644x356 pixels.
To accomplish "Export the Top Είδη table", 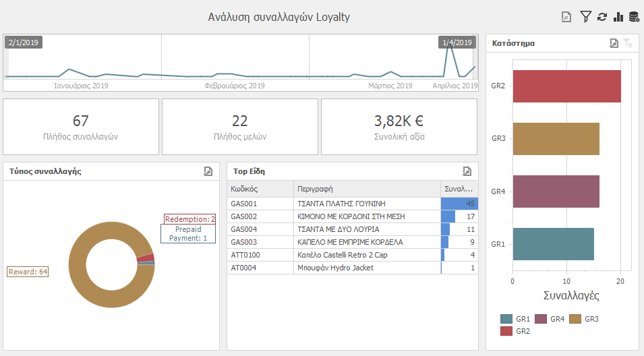I will (467, 171).
